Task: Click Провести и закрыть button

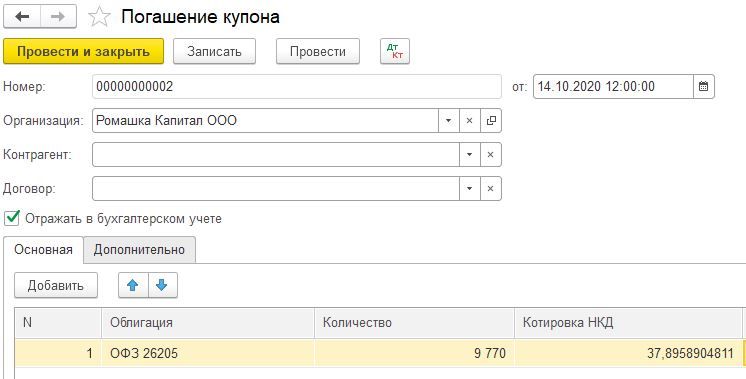Action: (x=83, y=51)
